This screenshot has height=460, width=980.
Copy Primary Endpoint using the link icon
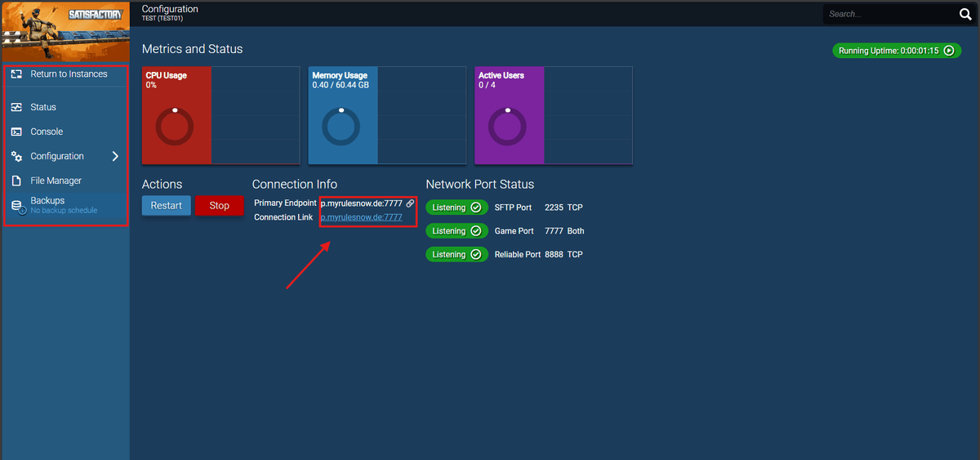410,203
